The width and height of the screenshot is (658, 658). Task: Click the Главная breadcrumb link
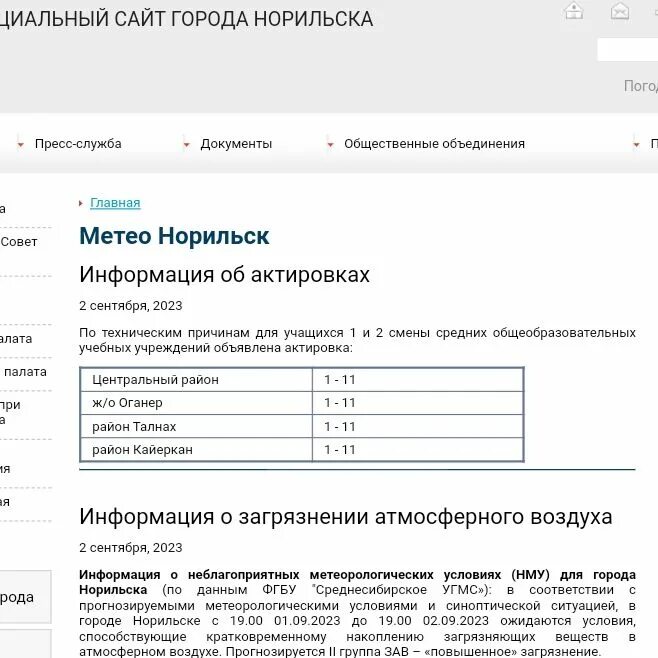[115, 203]
